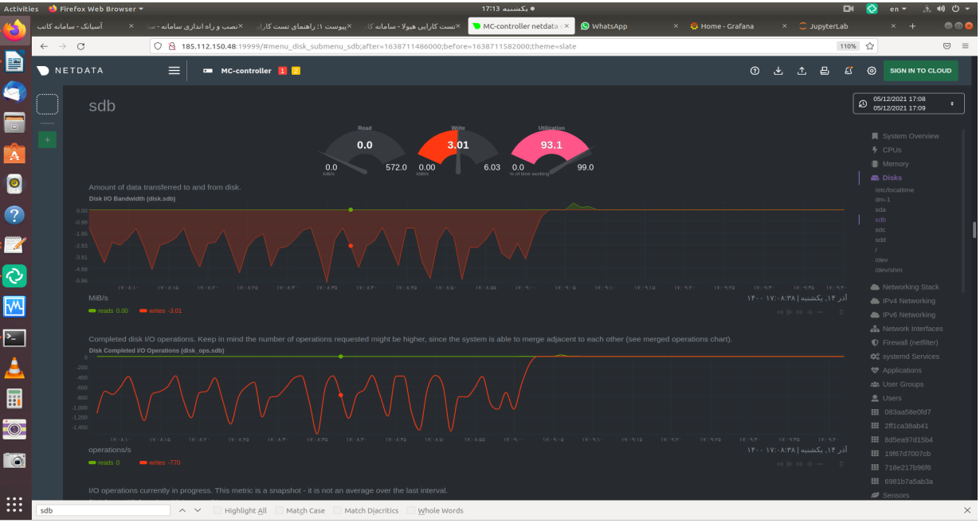Toggle the Highlight All checkbox

[218, 511]
